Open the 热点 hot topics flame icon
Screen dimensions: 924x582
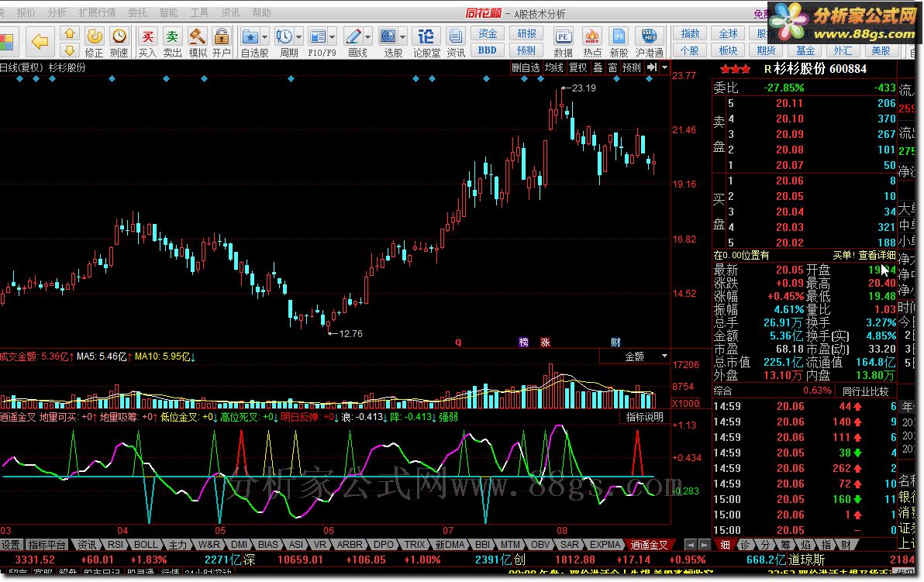pos(592,43)
